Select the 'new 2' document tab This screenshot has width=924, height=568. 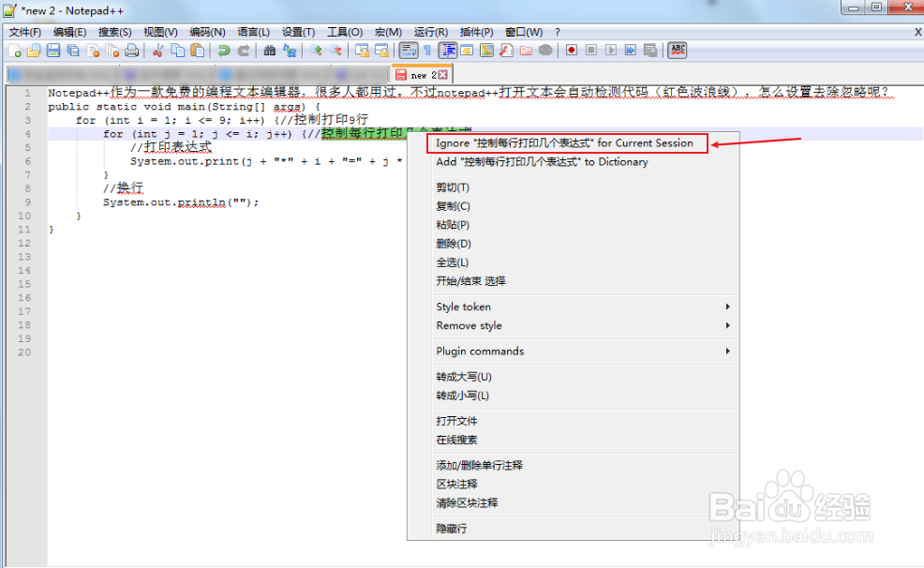point(422,75)
